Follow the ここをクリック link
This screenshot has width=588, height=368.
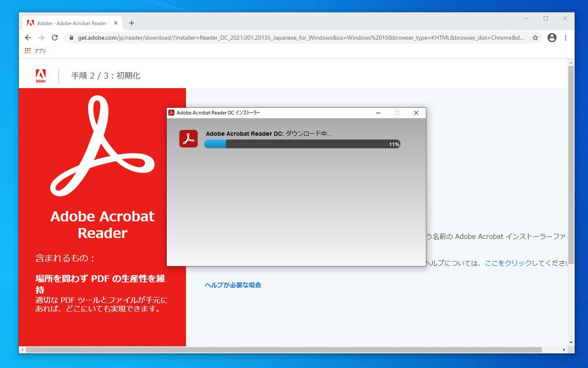pos(508,263)
